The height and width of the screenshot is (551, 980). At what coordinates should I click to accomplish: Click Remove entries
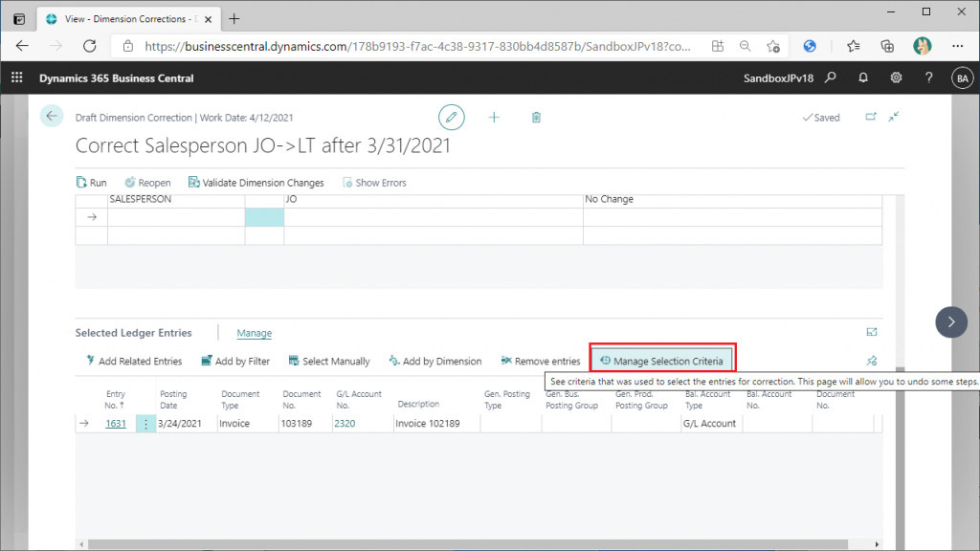(541, 361)
